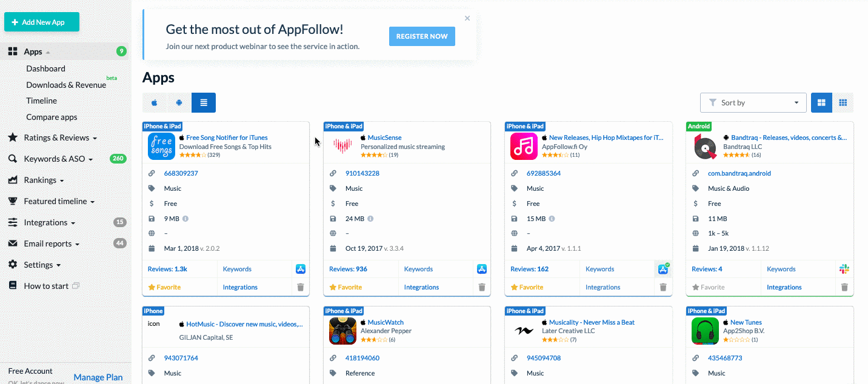Open the MusicWatch app link
Viewport: 868px width, 384px height.
(386, 322)
